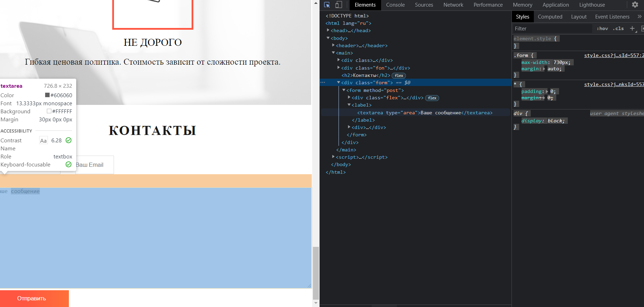Open the Lighthouse tab

tap(592, 5)
